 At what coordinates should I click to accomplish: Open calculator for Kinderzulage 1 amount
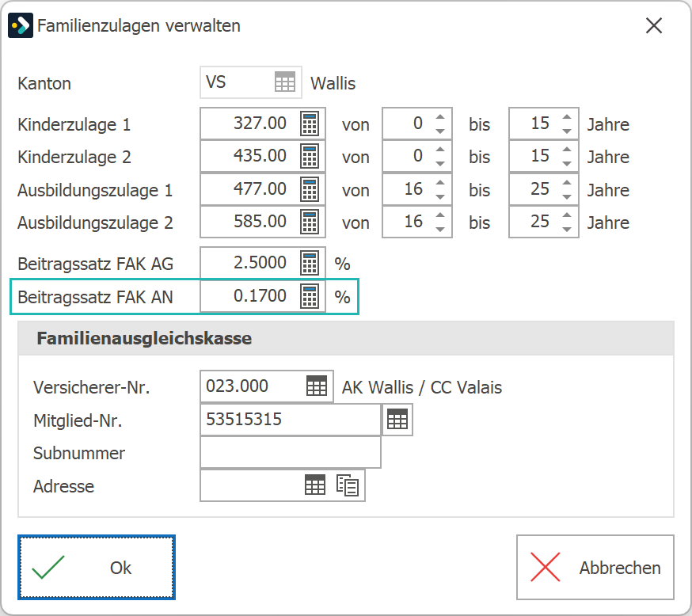pyautogui.click(x=310, y=124)
